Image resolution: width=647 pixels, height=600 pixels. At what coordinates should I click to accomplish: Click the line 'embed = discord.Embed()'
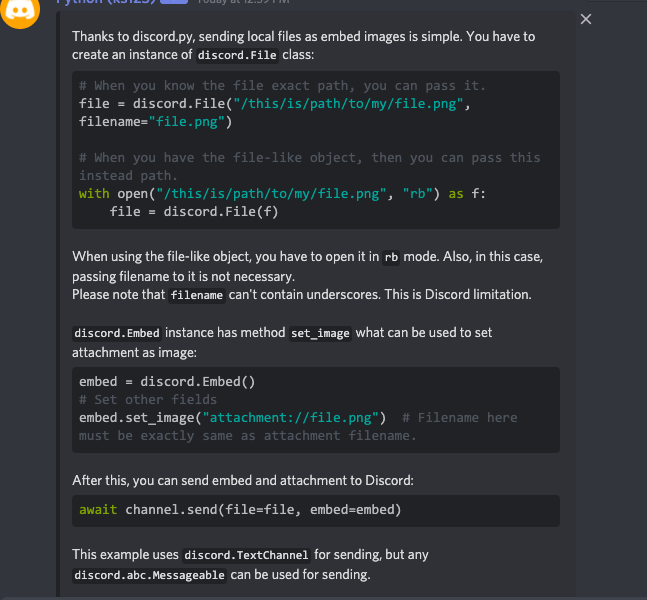point(167,382)
